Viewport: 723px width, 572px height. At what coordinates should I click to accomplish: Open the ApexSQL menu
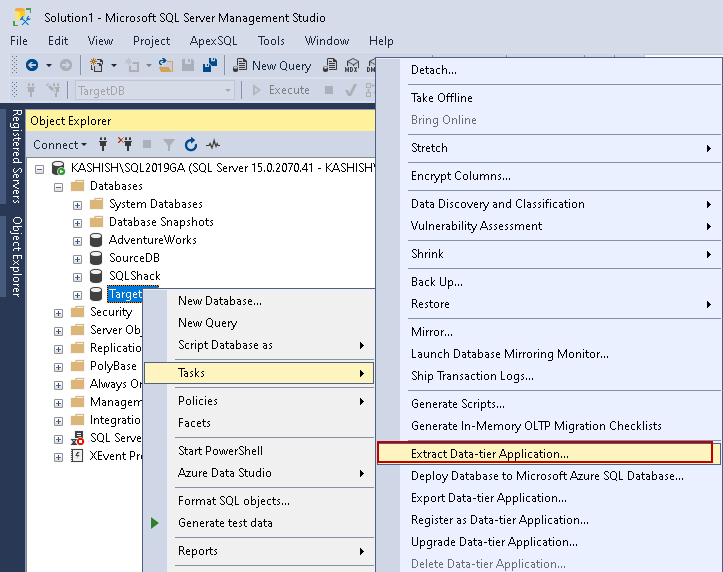[213, 41]
